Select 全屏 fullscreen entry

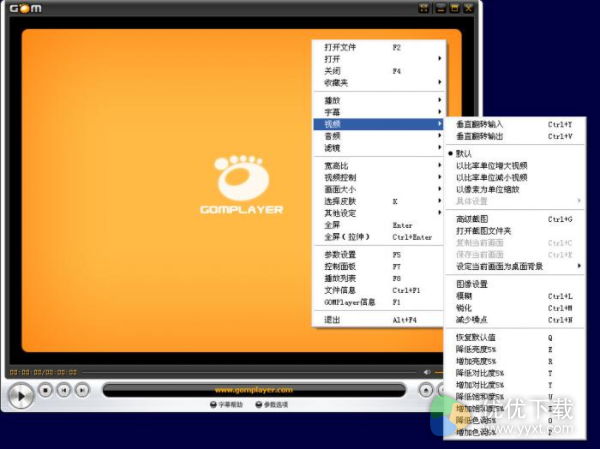pos(379,225)
